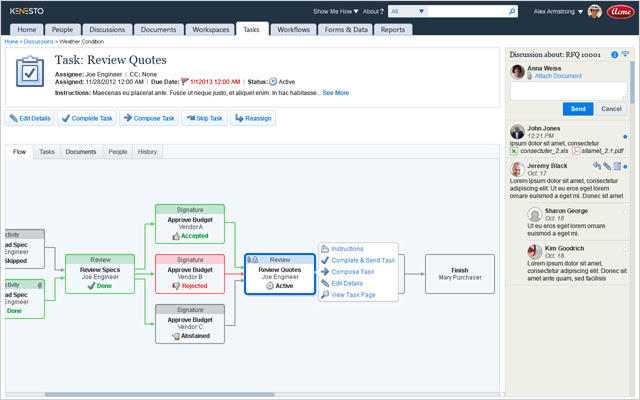
Task: Open the consectuter_2.xls attachment
Action: 539,148
